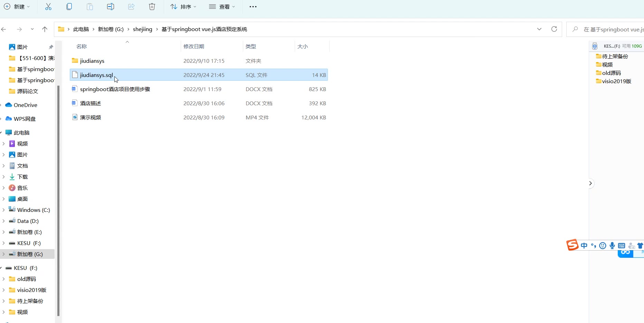This screenshot has width=644, height=323.
Task: Click the Copy icon in toolbar
Action: click(69, 7)
